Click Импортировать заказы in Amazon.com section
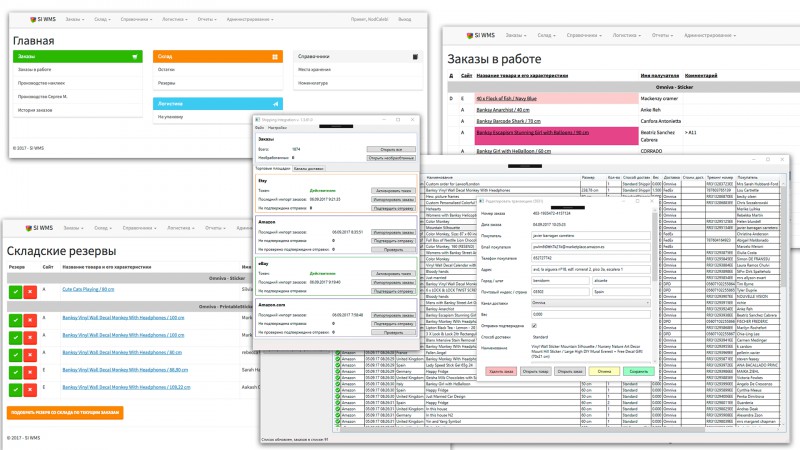Screen dimensions: 800x450 393,315
